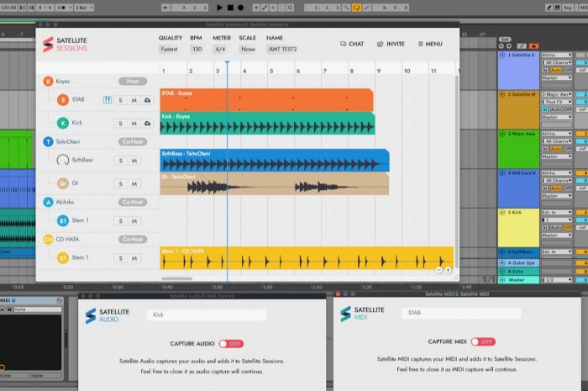Click the Satellite Sessions logo icon
This screenshot has width=588, height=391.
tap(48, 45)
